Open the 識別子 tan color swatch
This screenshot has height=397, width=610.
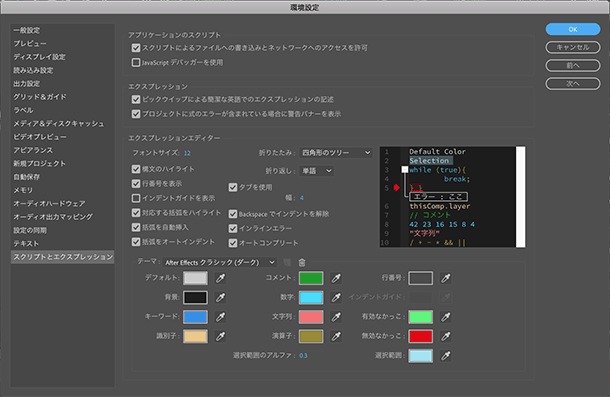[195, 336]
